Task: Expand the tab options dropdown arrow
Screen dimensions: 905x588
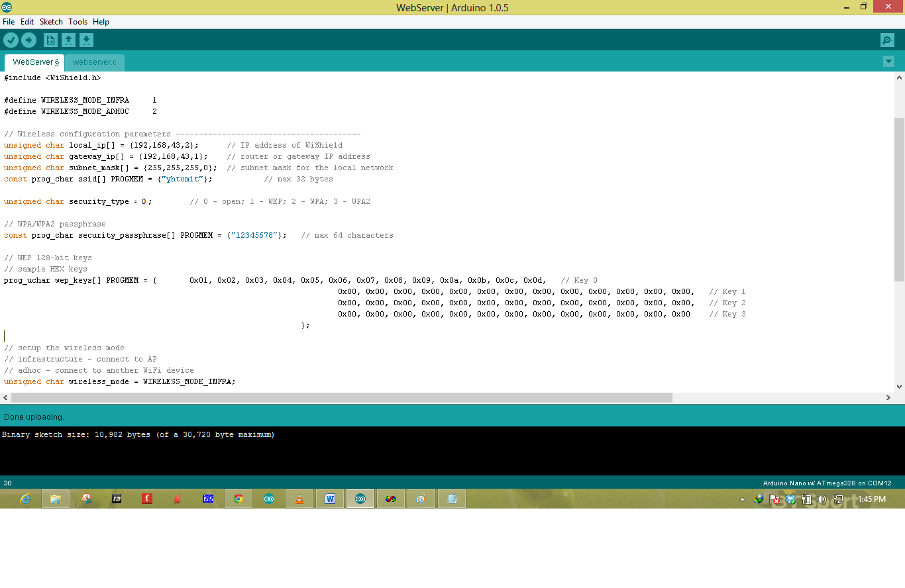Action: pos(888,62)
